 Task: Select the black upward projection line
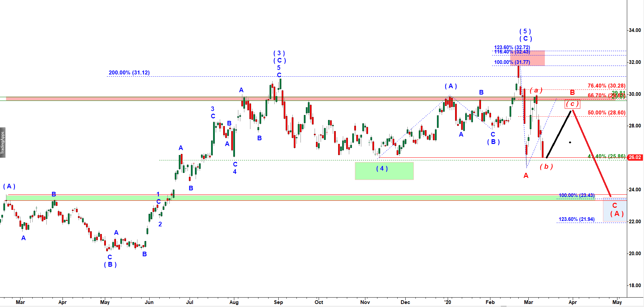(559, 135)
